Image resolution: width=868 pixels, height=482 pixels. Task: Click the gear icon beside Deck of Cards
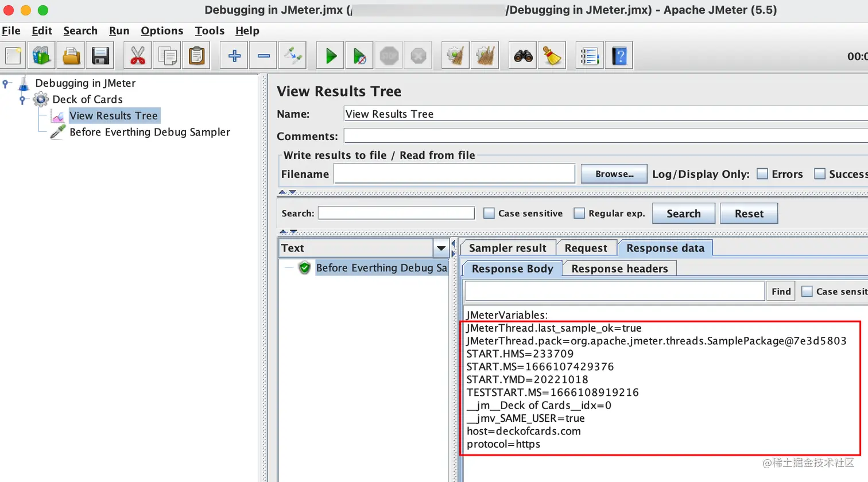pos(41,99)
